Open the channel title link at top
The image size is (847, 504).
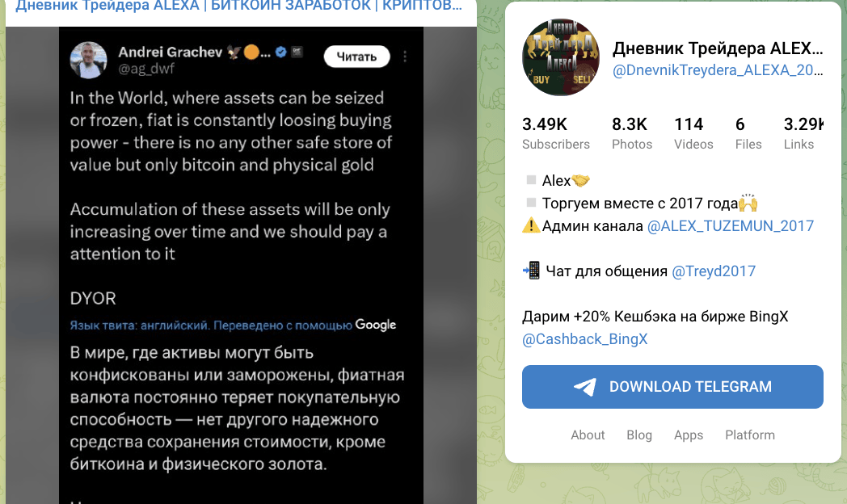[238, 6]
